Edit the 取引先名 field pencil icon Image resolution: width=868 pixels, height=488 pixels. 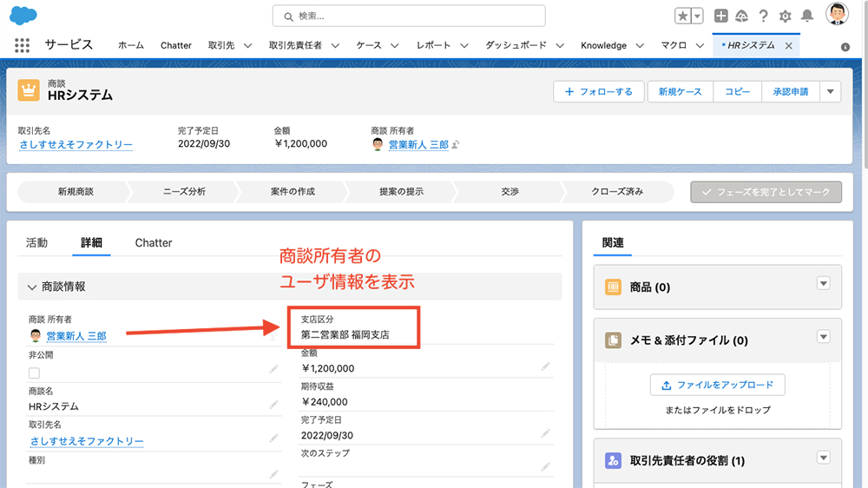[x=274, y=439]
